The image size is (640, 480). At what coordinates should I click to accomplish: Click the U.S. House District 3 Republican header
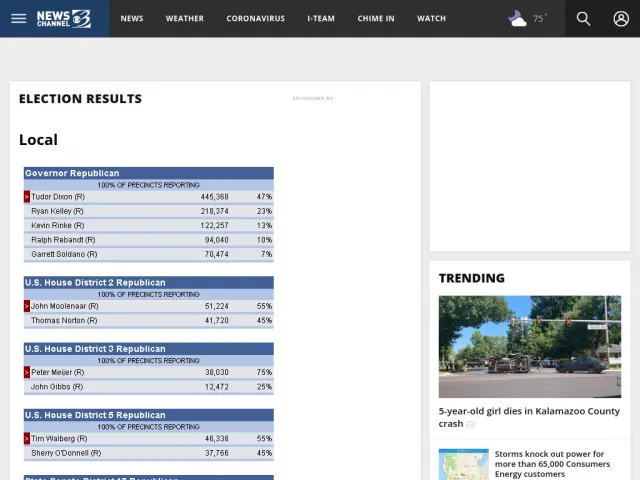pos(149,349)
